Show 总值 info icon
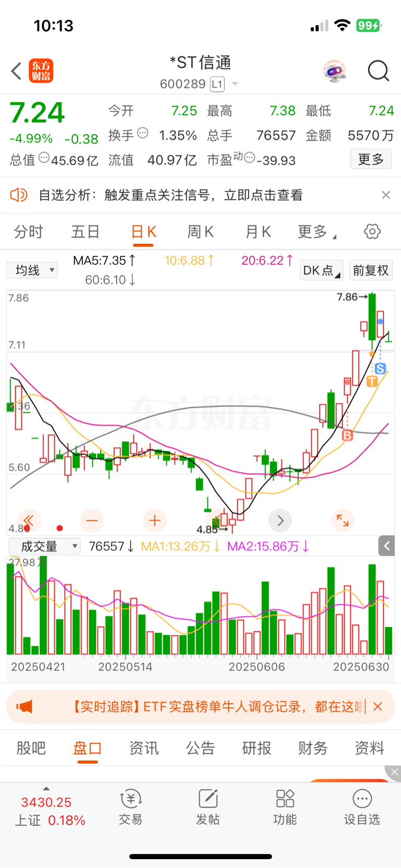The height and width of the screenshot is (868, 401). point(44,158)
